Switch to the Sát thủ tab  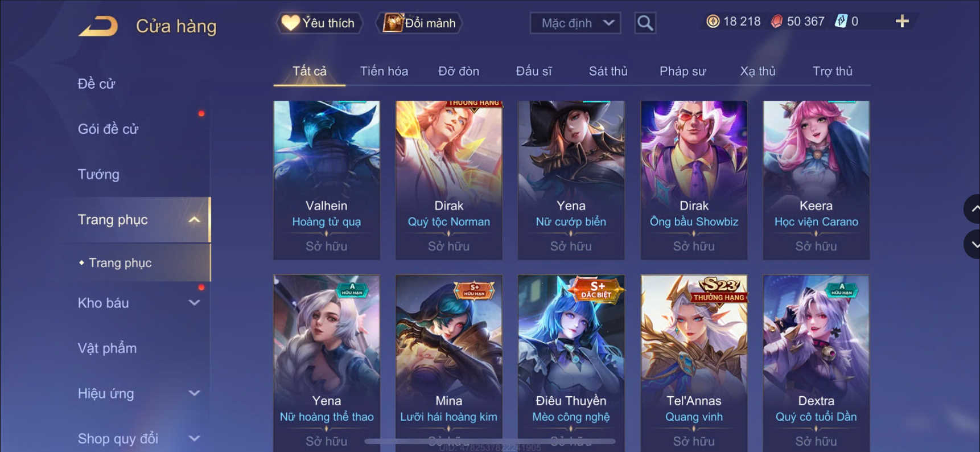pos(608,71)
